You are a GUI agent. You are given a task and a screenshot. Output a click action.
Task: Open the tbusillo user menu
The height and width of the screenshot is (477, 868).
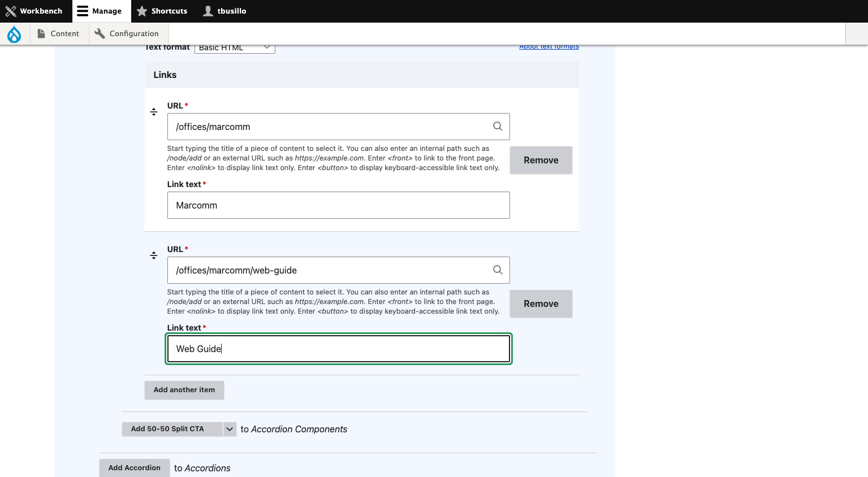224,11
